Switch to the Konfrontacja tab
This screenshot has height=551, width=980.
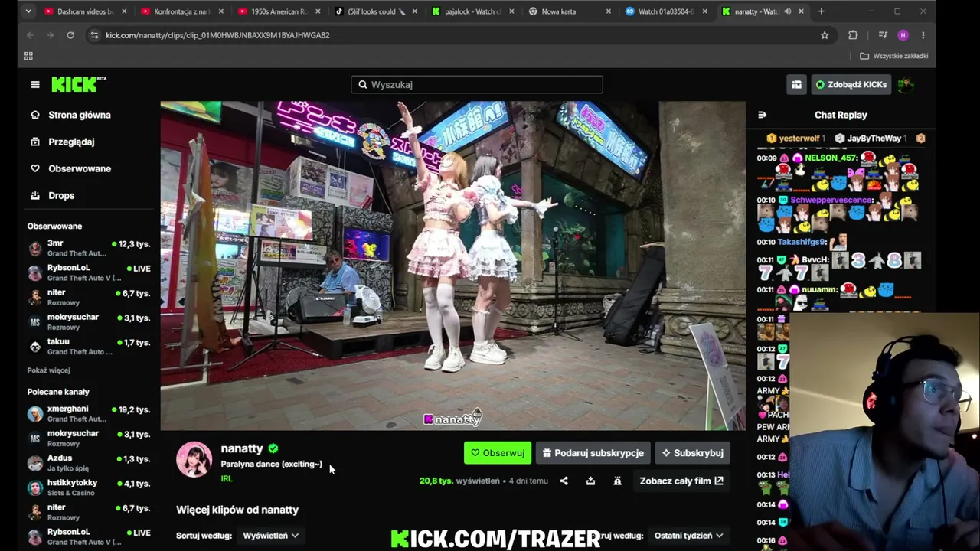[x=181, y=11]
